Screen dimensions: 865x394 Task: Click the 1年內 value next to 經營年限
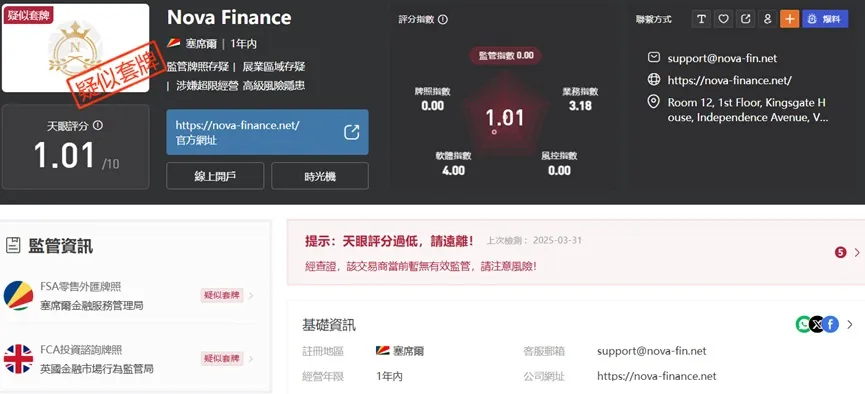point(389,376)
